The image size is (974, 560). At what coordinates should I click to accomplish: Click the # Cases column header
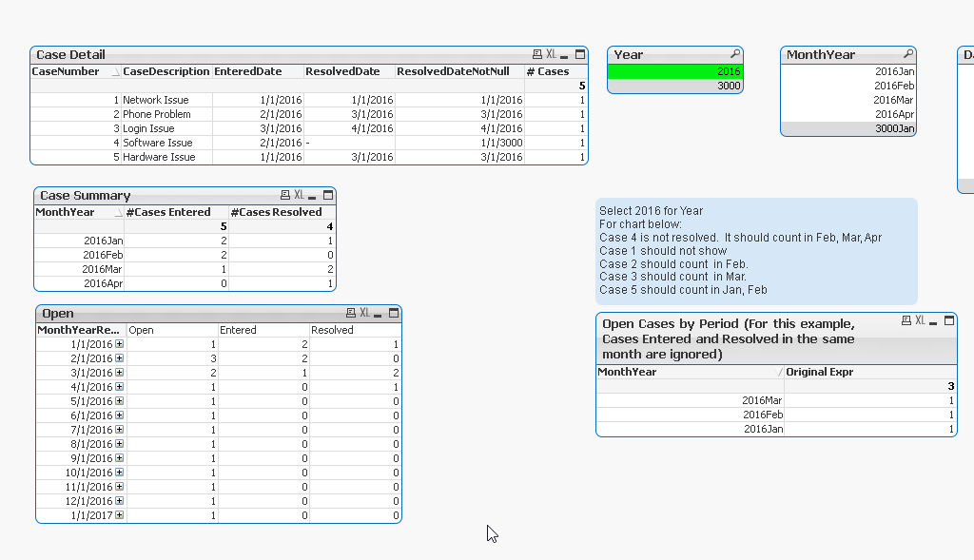[555, 71]
